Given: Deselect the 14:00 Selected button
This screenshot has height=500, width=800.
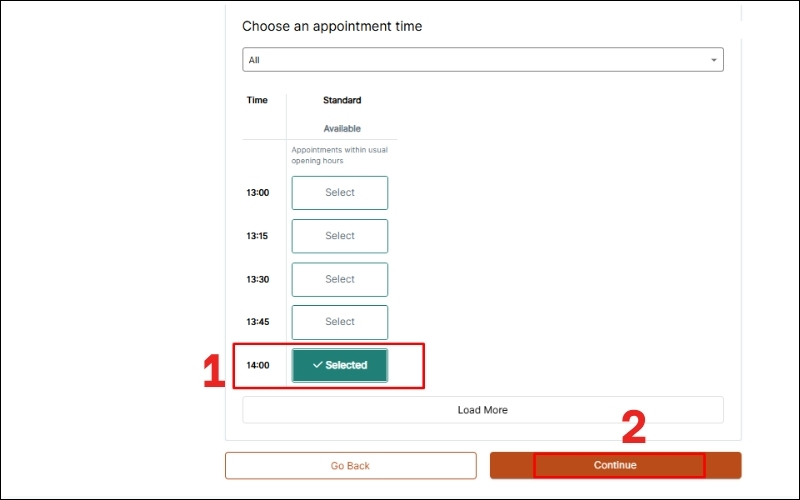Looking at the screenshot, I should click(x=340, y=365).
